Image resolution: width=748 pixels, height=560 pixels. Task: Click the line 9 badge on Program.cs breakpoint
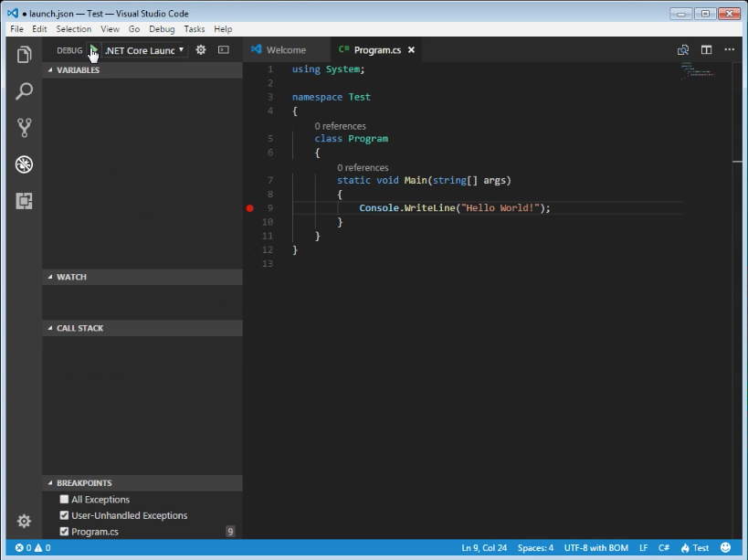click(x=230, y=532)
